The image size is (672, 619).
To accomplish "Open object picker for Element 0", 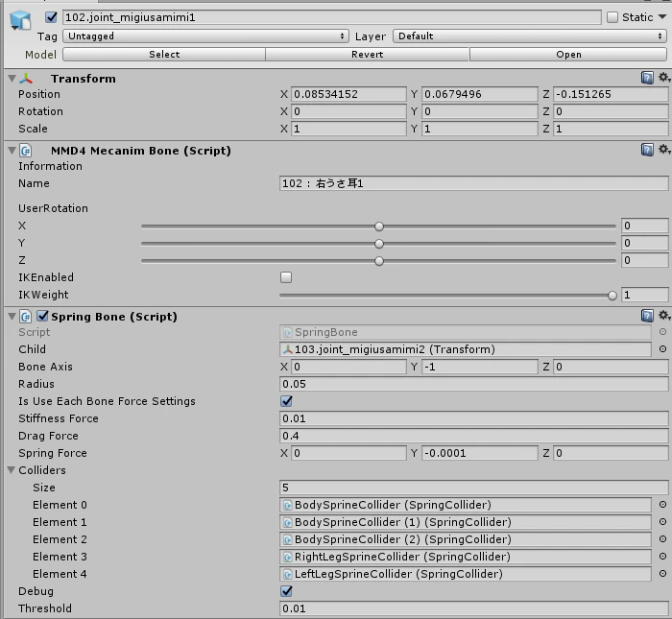I will coord(662,505).
